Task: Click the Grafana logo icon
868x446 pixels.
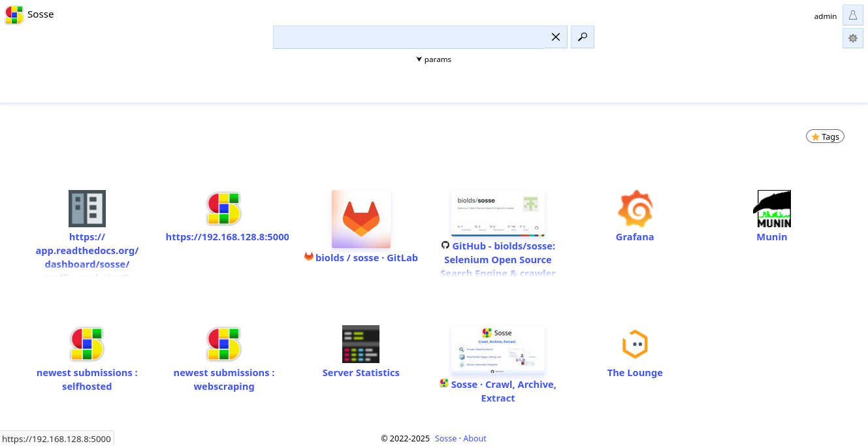Action: tap(635, 209)
